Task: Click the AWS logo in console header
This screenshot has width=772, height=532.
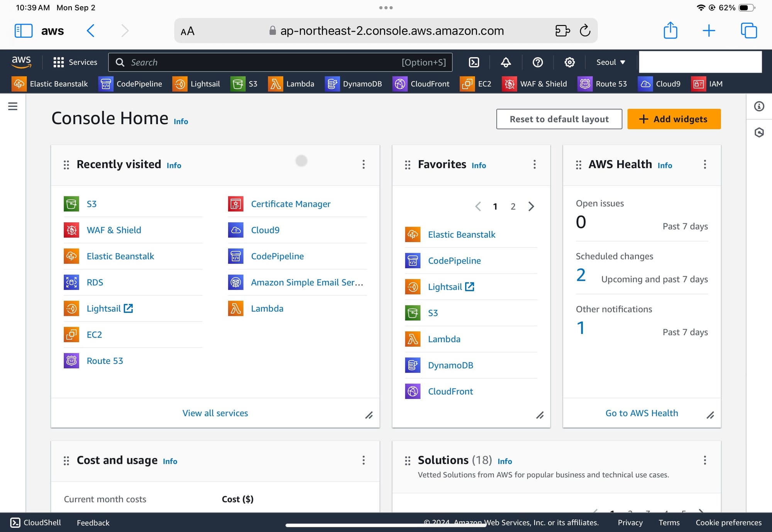Action: click(x=21, y=62)
